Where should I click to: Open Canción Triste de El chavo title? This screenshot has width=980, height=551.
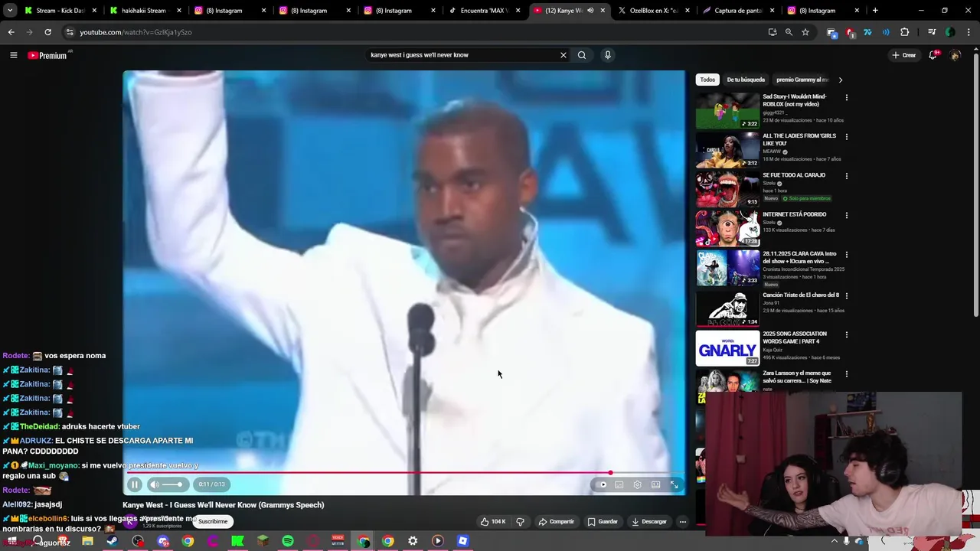(x=801, y=295)
